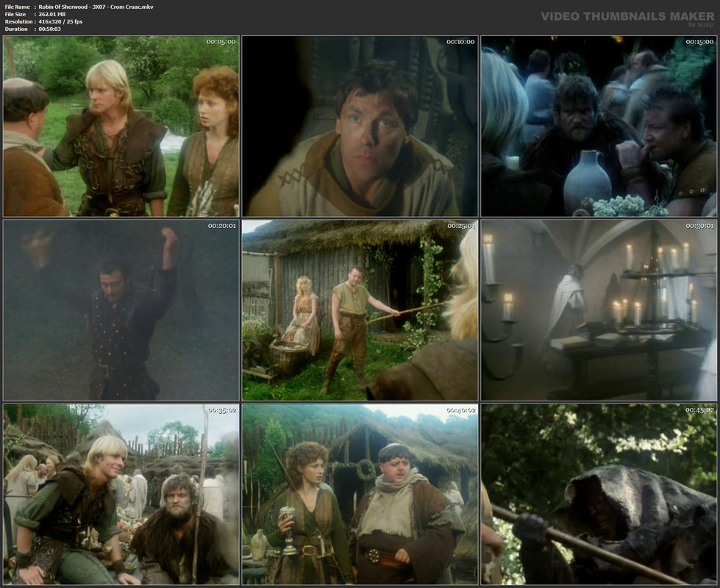The height and width of the screenshot is (588, 720).
Task: Click the resolution value 416x320 / 25 fps
Action: (60, 21)
